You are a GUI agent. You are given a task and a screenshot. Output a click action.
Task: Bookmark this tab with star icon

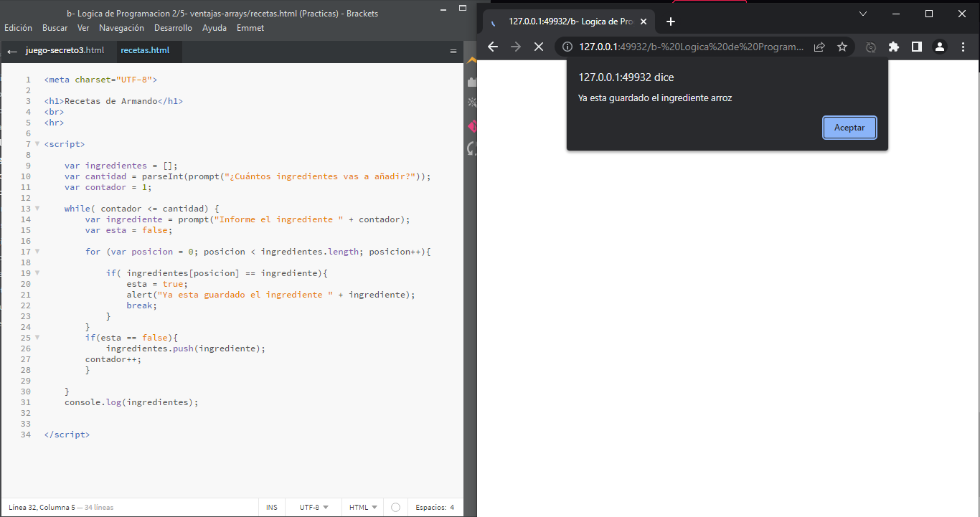coord(842,47)
